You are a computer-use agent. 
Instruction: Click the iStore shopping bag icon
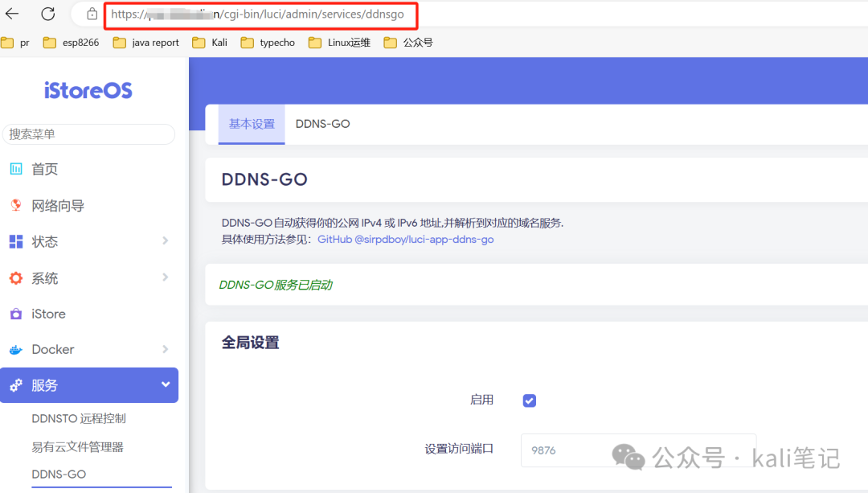[16, 314]
